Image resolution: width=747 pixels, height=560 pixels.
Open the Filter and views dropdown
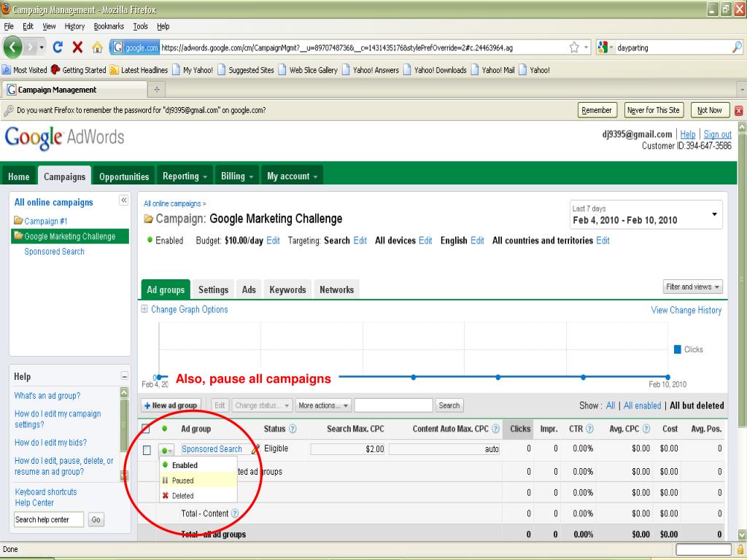pyautogui.click(x=693, y=287)
